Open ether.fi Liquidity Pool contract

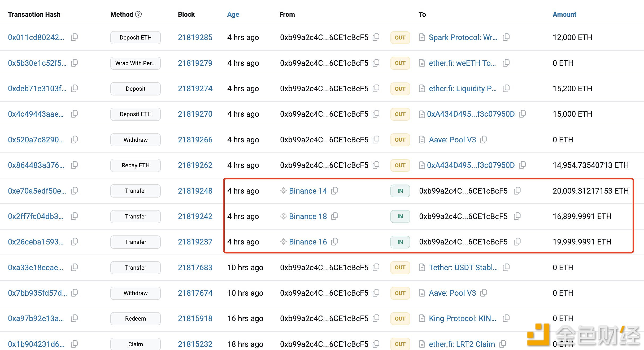click(463, 89)
